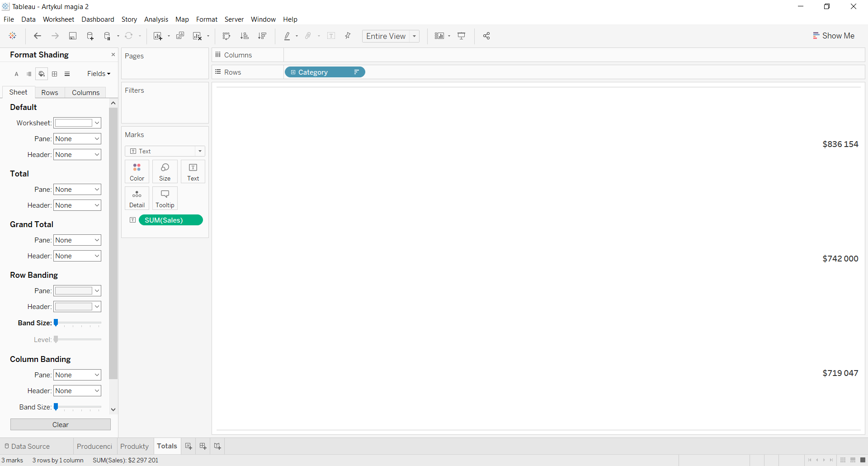Image resolution: width=868 pixels, height=466 pixels.
Task: Switch to Format Font icon
Action: point(16,74)
